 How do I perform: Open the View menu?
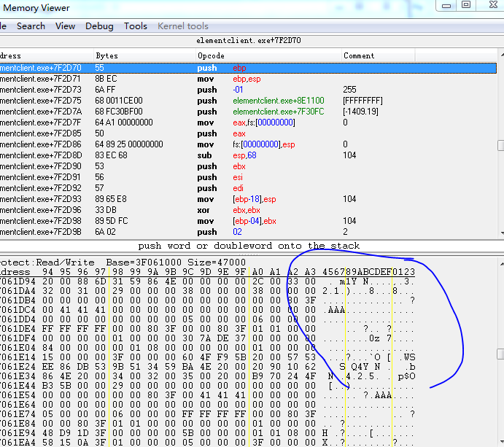click(x=65, y=26)
